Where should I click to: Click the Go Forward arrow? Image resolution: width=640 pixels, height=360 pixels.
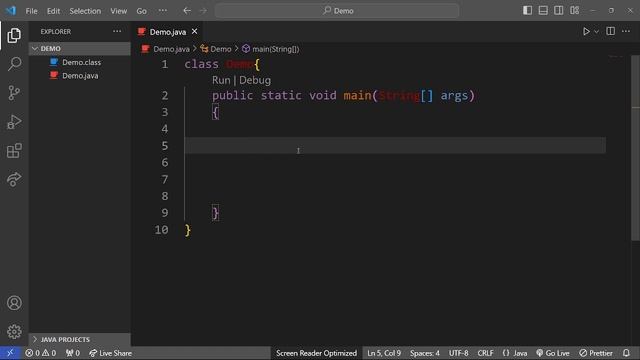coord(203,11)
